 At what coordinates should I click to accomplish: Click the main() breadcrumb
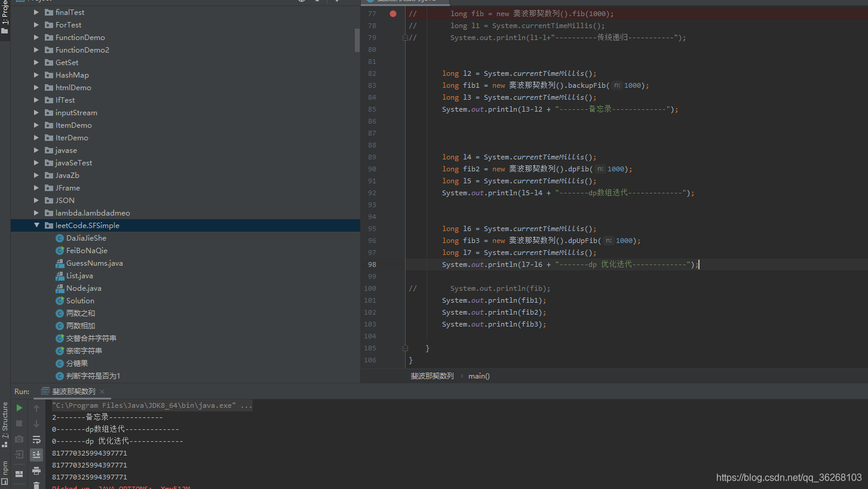[x=479, y=376]
